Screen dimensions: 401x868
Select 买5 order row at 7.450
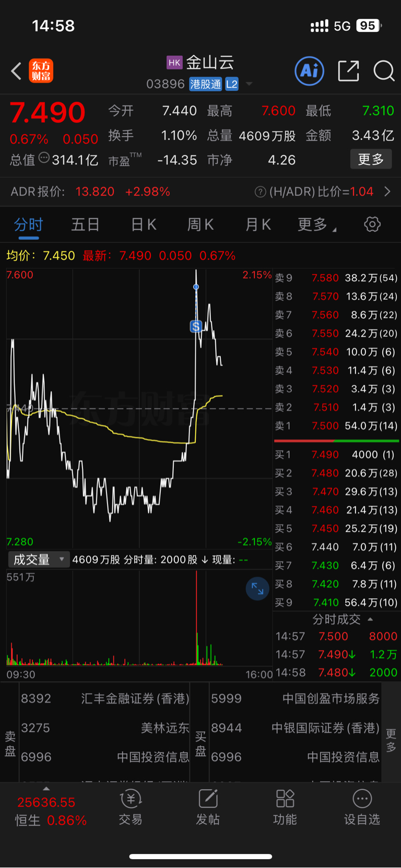pyautogui.click(x=336, y=529)
